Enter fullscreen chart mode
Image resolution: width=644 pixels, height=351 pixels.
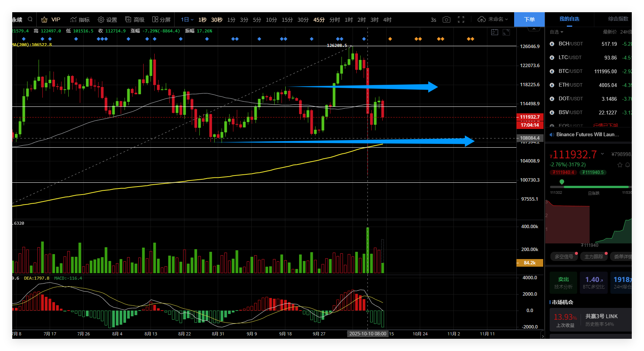click(461, 19)
